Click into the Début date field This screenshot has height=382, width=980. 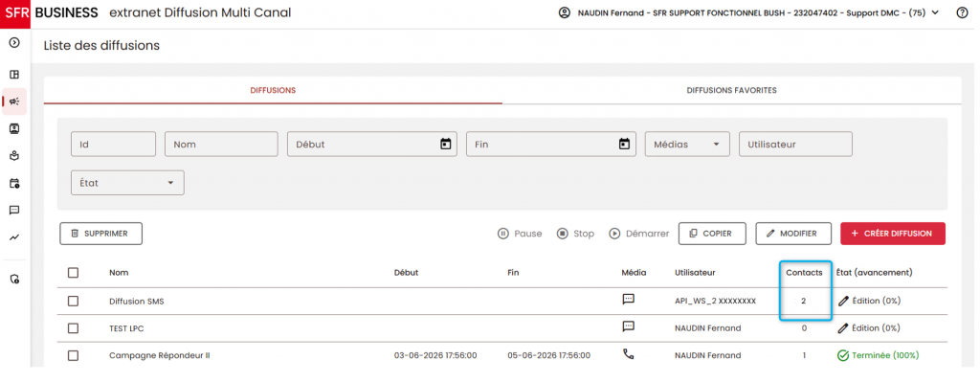(x=372, y=144)
